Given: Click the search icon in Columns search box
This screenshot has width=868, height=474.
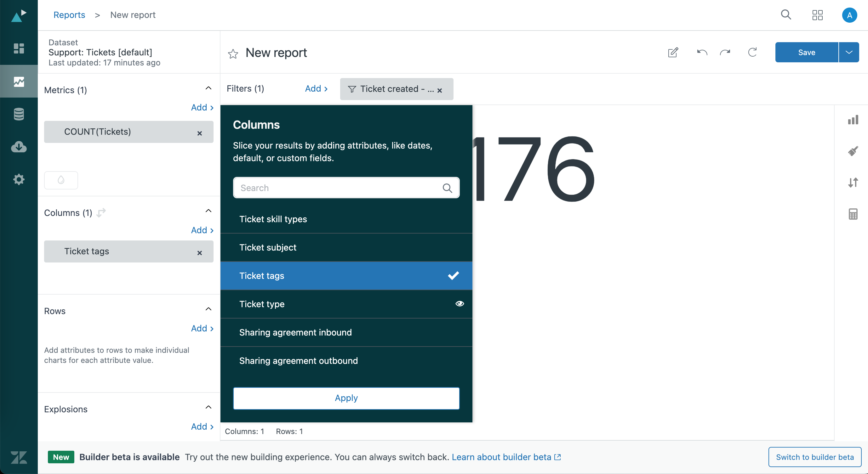Looking at the screenshot, I should pos(447,188).
